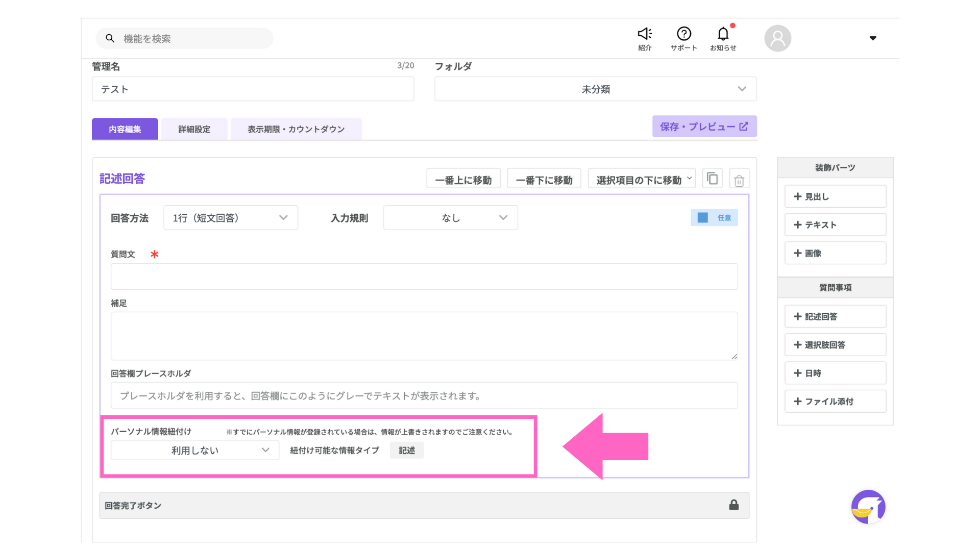Click the user avatar icon

click(x=777, y=38)
